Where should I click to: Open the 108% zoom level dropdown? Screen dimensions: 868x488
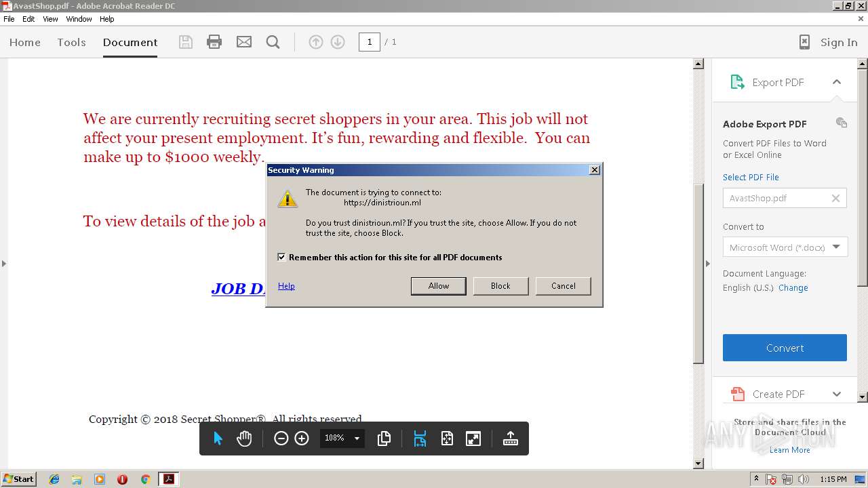tap(357, 439)
